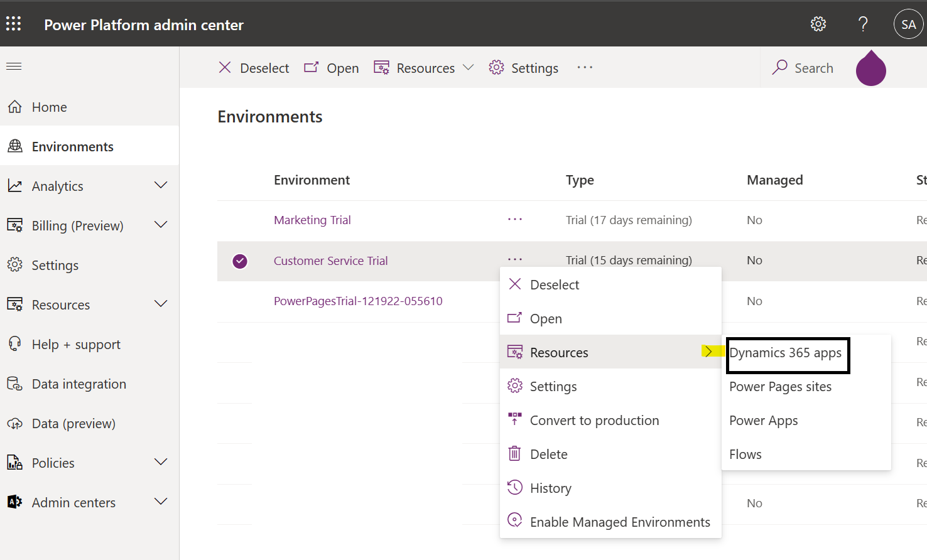This screenshot has height=560, width=927.
Task: Choose Enable Managed Environments
Action: click(x=610, y=522)
